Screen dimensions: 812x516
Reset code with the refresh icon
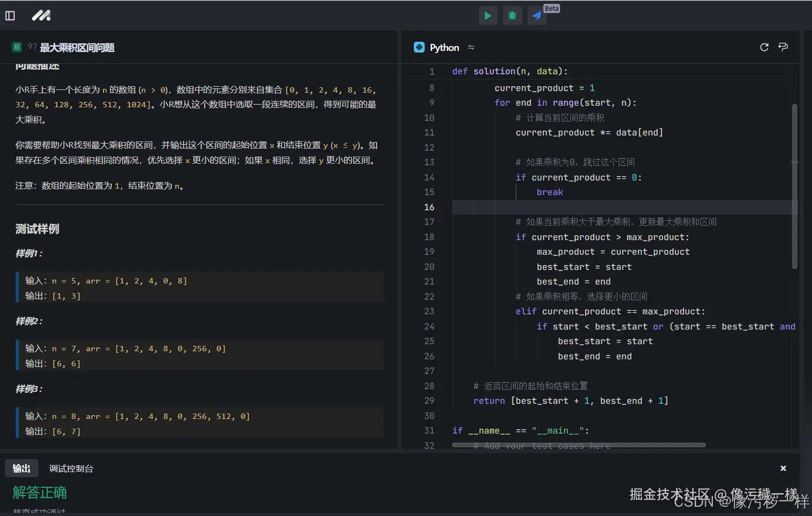coord(764,47)
